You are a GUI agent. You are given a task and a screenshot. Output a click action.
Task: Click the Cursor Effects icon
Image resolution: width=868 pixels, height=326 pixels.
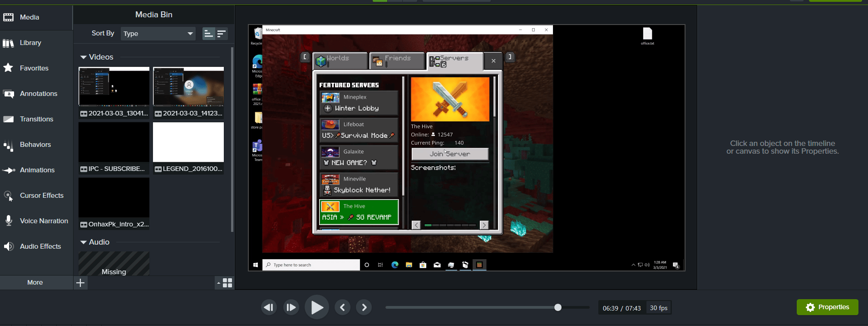[9, 196]
